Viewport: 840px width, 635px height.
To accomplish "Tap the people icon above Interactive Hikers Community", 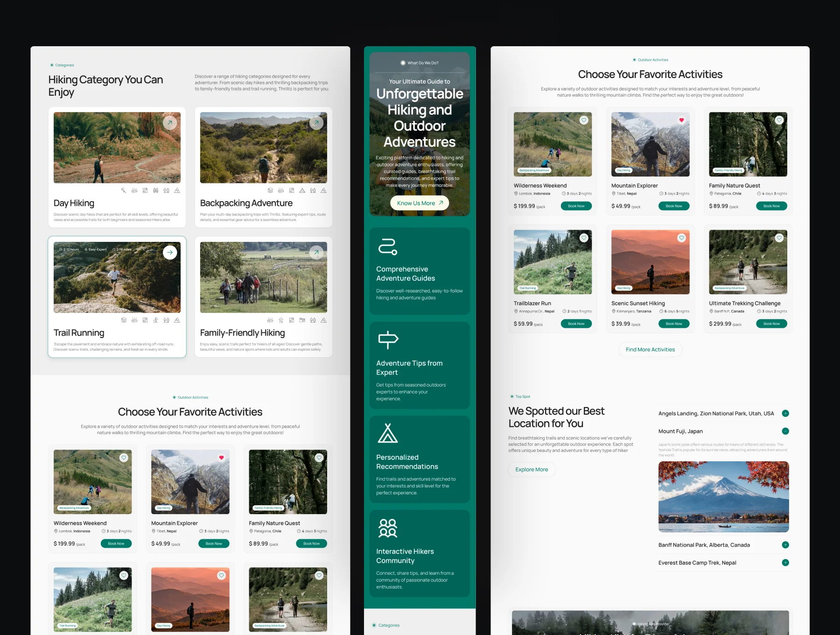I will [388, 528].
